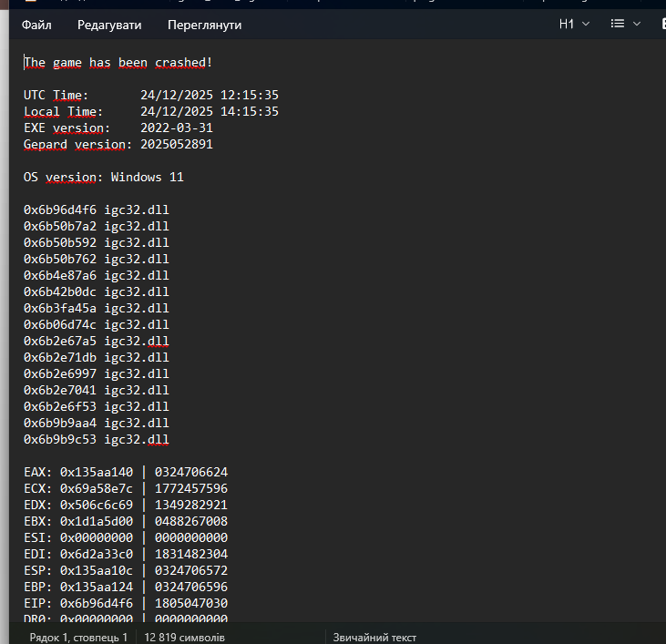Image resolution: width=666 pixels, height=644 pixels.
Task: Click the first stack address 0x6b96d4f6
Action: click(60, 210)
